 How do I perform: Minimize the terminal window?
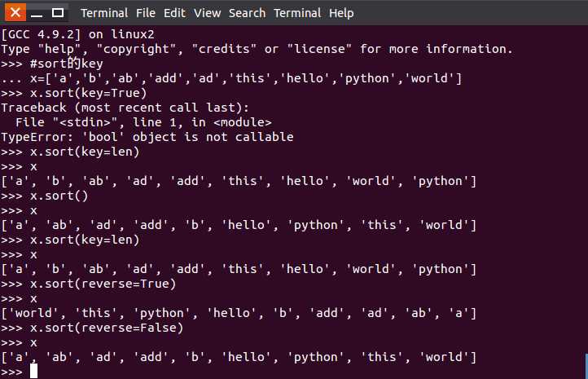(x=37, y=13)
